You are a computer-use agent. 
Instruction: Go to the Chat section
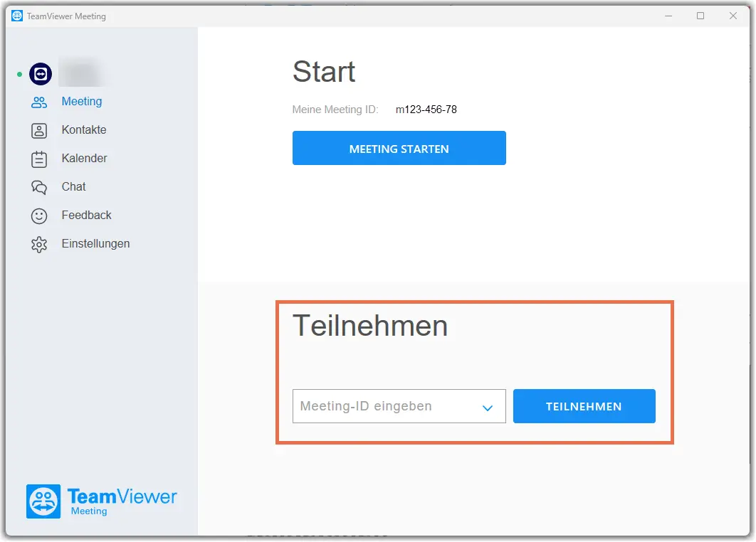(x=73, y=186)
